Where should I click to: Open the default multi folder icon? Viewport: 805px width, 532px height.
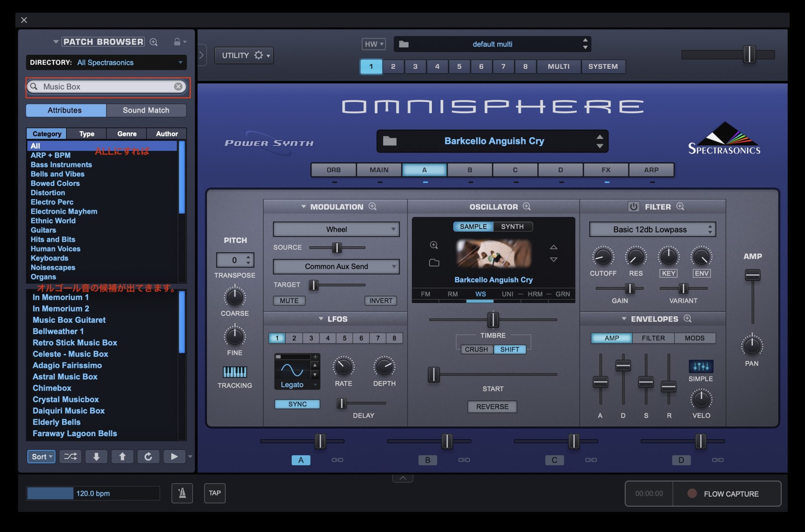[x=404, y=44]
